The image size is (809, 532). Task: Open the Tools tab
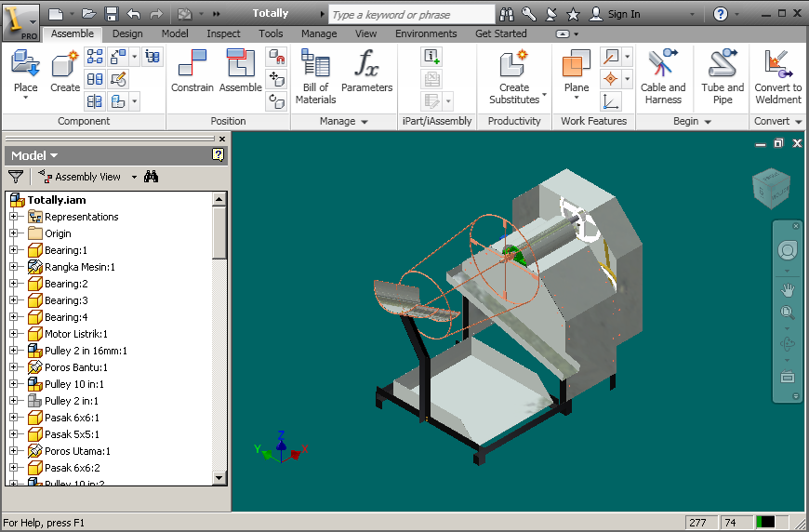[x=271, y=33]
